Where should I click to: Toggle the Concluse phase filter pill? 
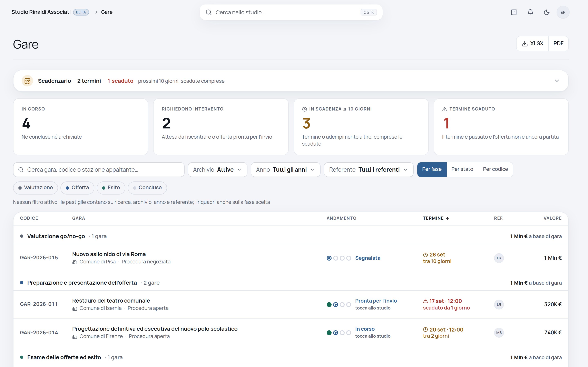(147, 188)
